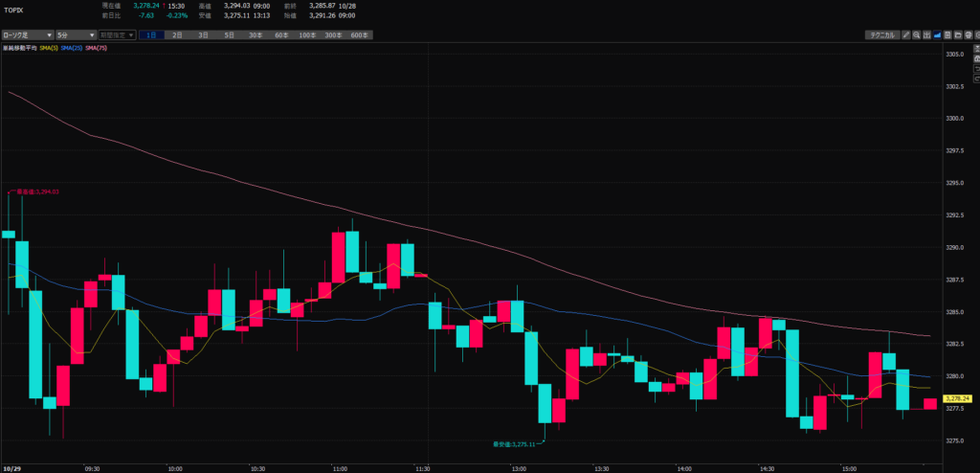Open the folder icon in chart toolbar
980x473 pixels.
click(956, 34)
